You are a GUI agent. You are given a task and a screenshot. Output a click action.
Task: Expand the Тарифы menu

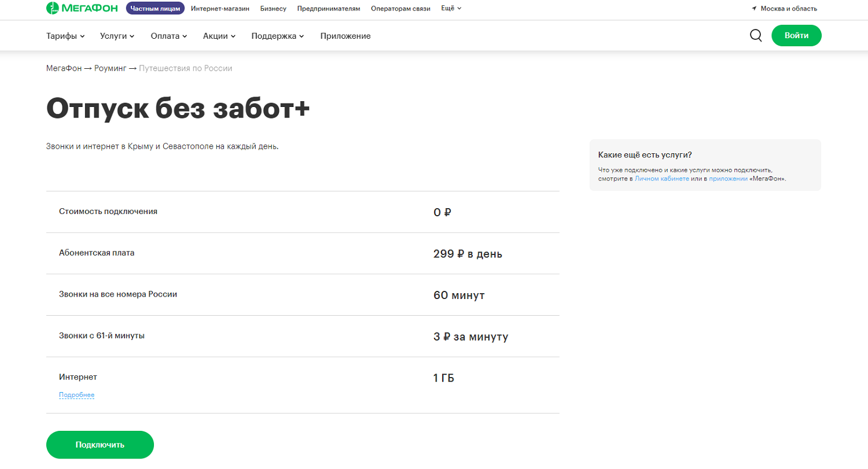(65, 36)
